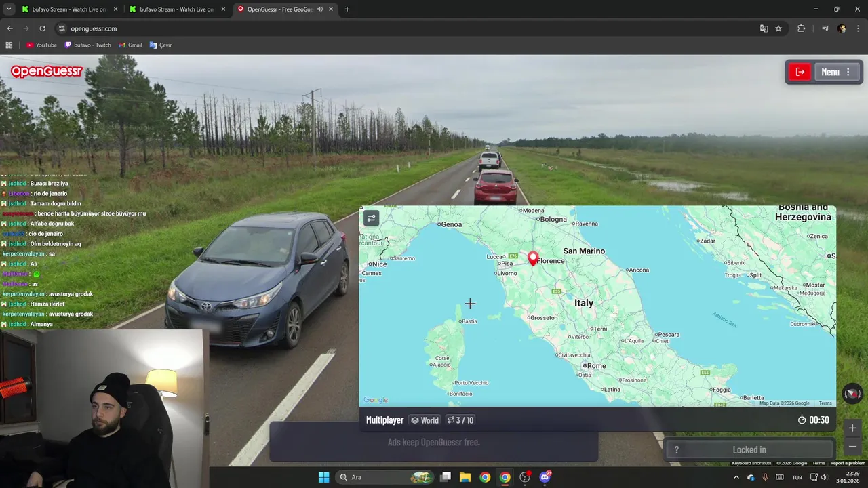Open map settings icon on guess map
Screen dimensions: 868x488
[x=371, y=218]
